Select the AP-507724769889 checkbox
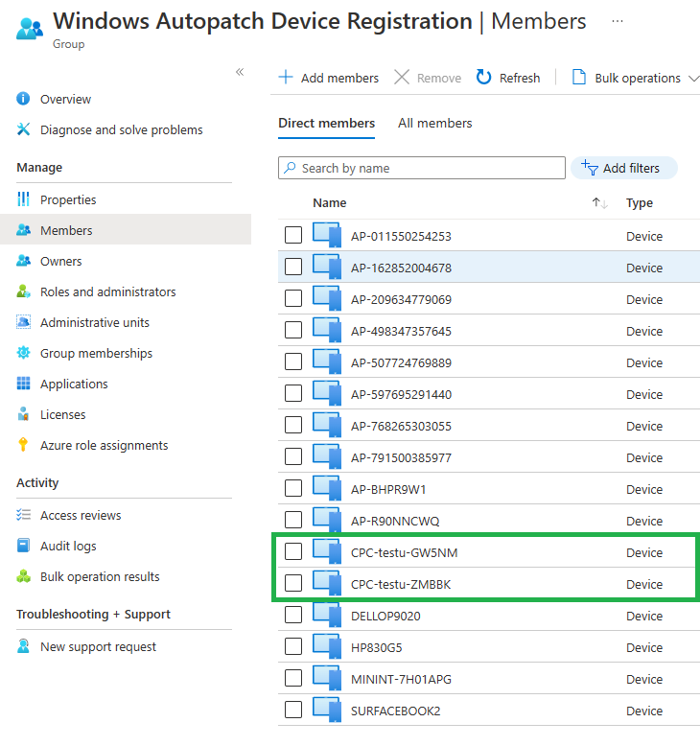The height and width of the screenshot is (746, 700). pyautogui.click(x=293, y=361)
